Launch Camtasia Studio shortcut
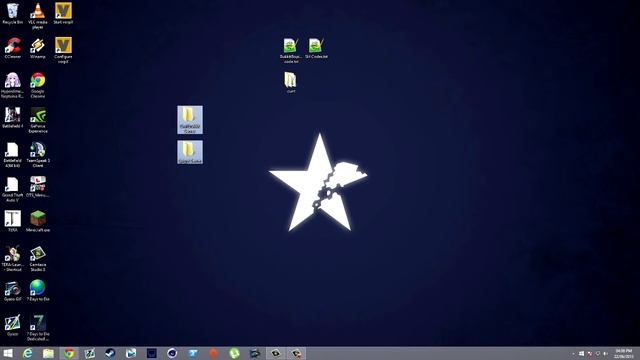Viewport: 640px width, 360px height. 38,258
